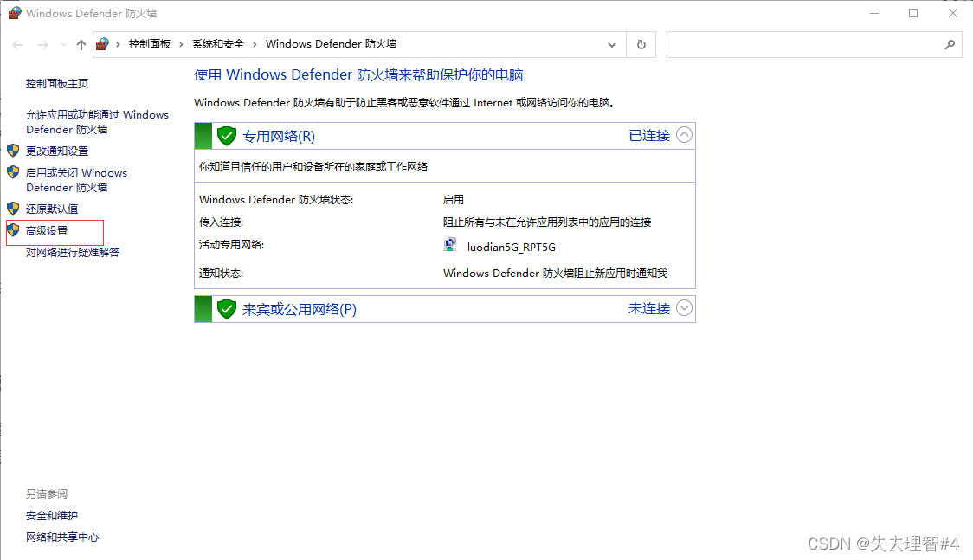The height and width of the screenshot is (560, 973).
Task: Click 系统和安全 breadcrumb
Action: 218,44
